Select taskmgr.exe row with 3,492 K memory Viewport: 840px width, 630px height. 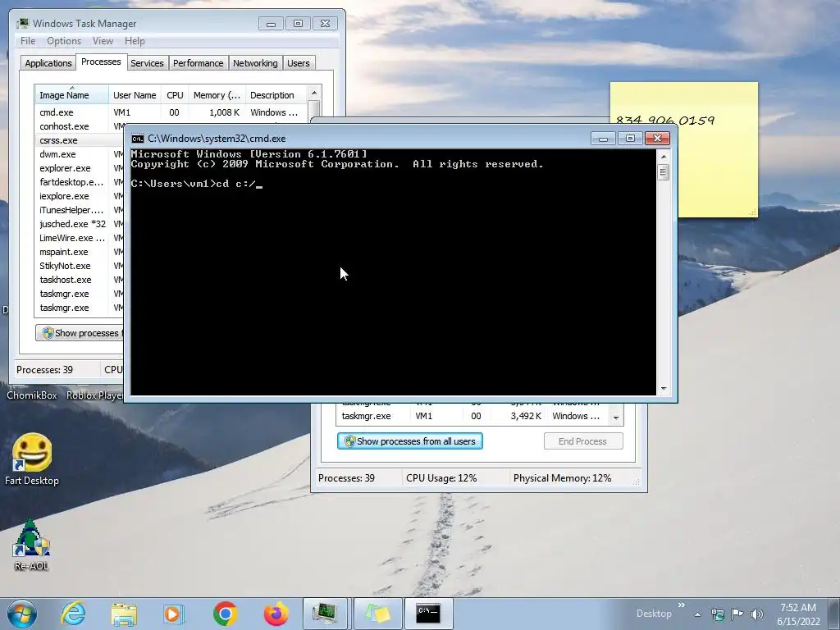[473, 416]
